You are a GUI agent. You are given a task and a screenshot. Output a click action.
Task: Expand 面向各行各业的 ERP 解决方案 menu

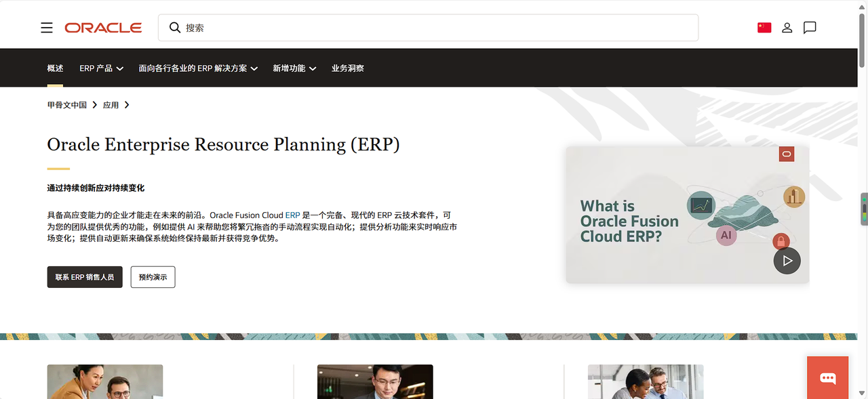tap(198, 68)
